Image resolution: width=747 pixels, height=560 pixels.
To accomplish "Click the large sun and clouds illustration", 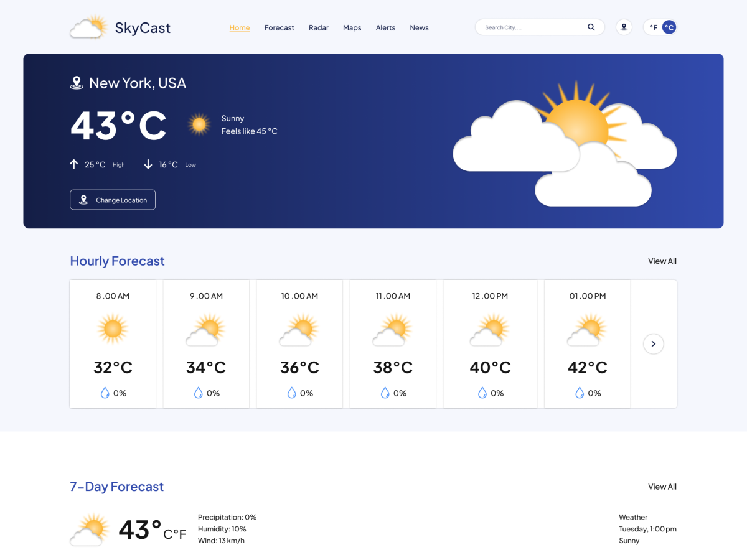I will pyautogui.click(x=565, y=144).
